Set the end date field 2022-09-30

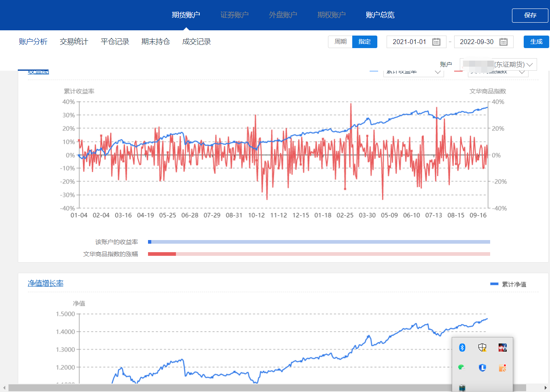(484, 42)
